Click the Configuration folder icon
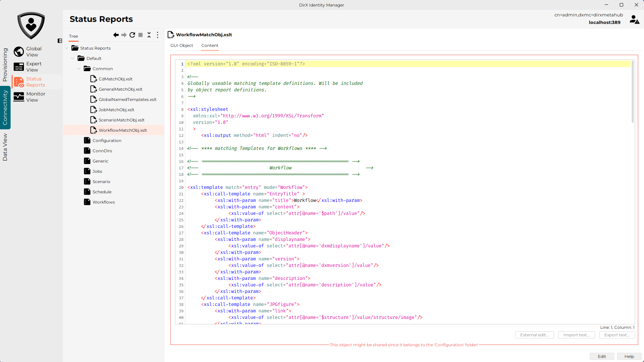644x362 pixels. (87, 141)
